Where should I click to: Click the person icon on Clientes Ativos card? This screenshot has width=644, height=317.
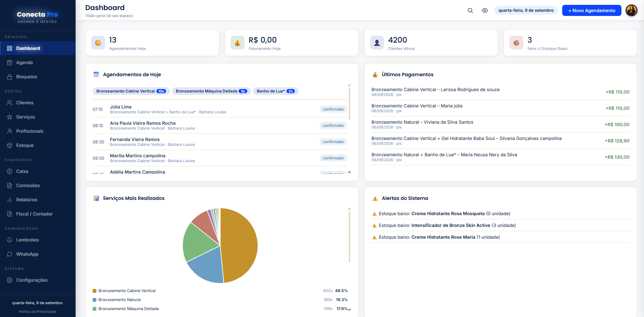click(x=377, y=43)
